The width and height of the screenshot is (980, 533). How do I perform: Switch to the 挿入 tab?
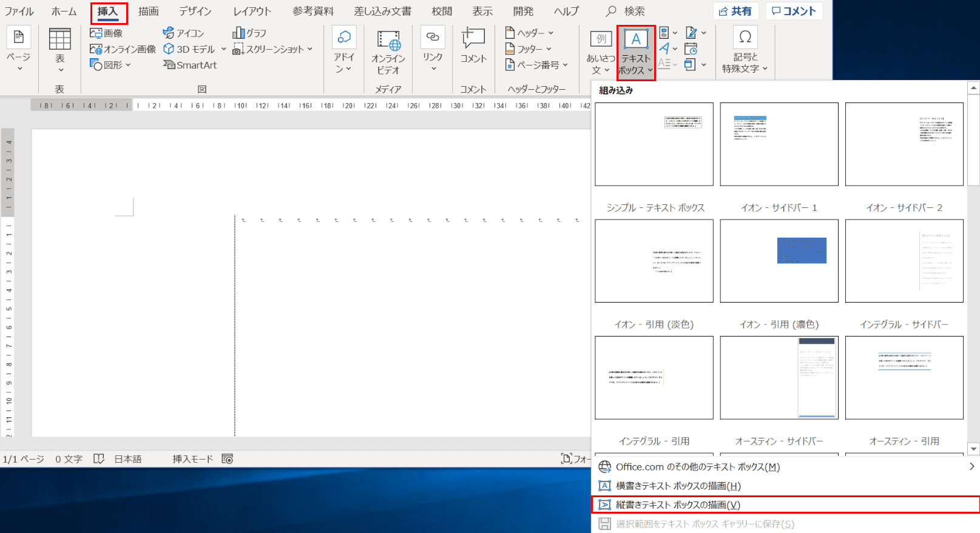[109, 12]
